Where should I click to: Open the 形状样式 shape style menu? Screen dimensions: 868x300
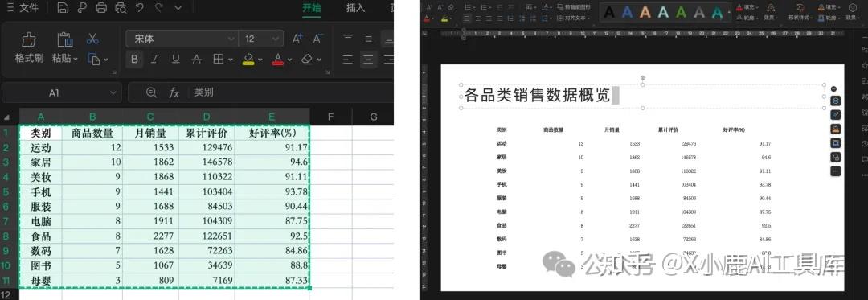click(800, 11)
